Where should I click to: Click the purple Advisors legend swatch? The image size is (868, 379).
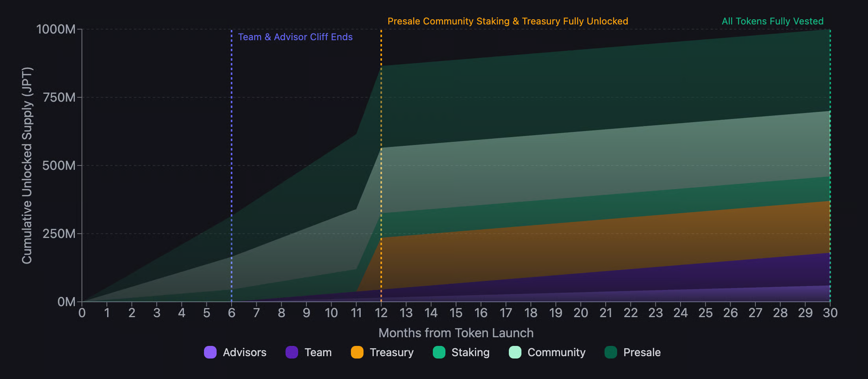[210, 352]
